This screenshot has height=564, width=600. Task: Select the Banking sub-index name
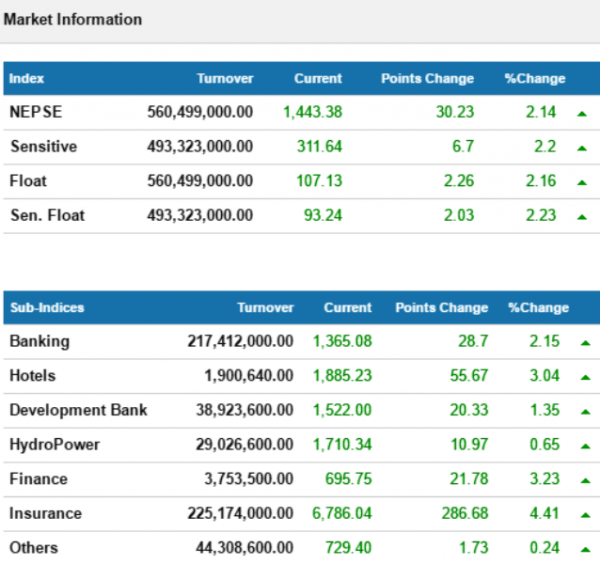pos(39,341)
